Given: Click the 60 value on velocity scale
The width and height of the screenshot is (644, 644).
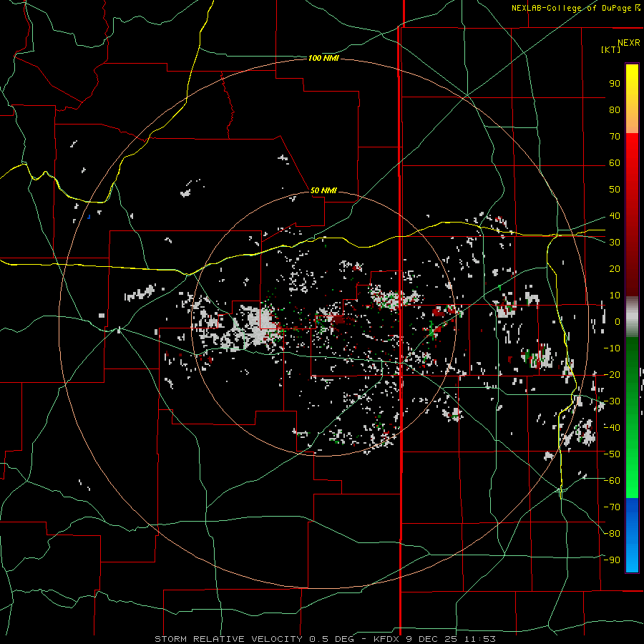Looking at the screenshot, I should point(615,163).
